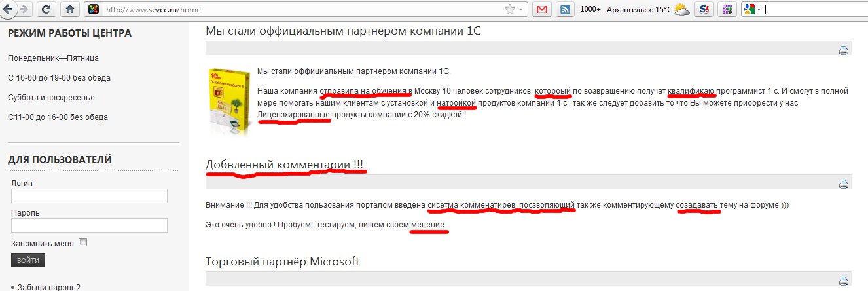Click the 1000+ feed counter

(x=590, y=9)
